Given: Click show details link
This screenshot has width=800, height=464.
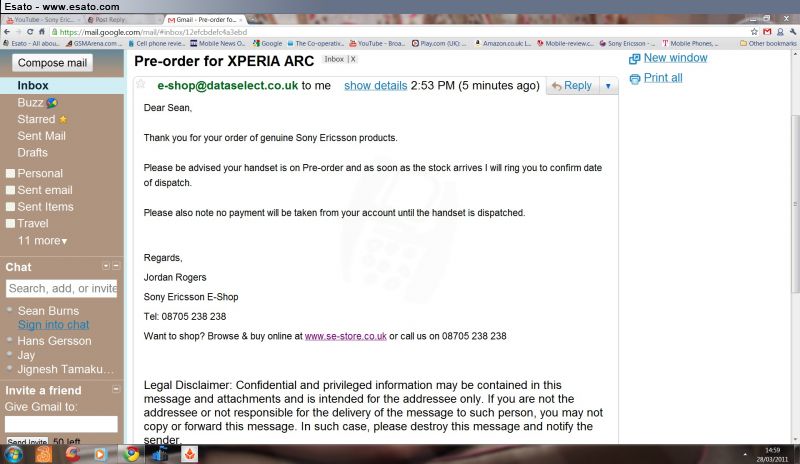Looking at the screenshot, I should pos(376,86).
